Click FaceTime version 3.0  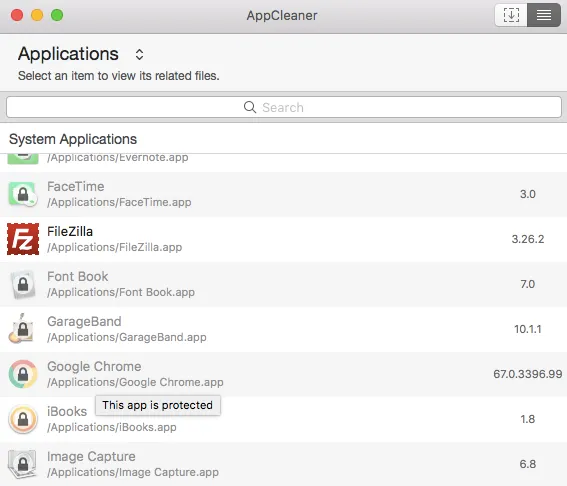[x=528, y=194]
